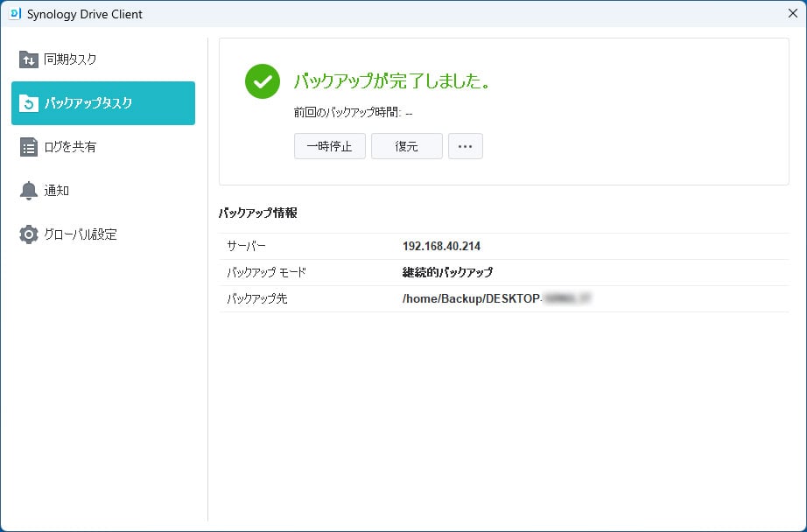Open グローバル設定 from the sidebar
807x532 pixels.
pos(81,234)
